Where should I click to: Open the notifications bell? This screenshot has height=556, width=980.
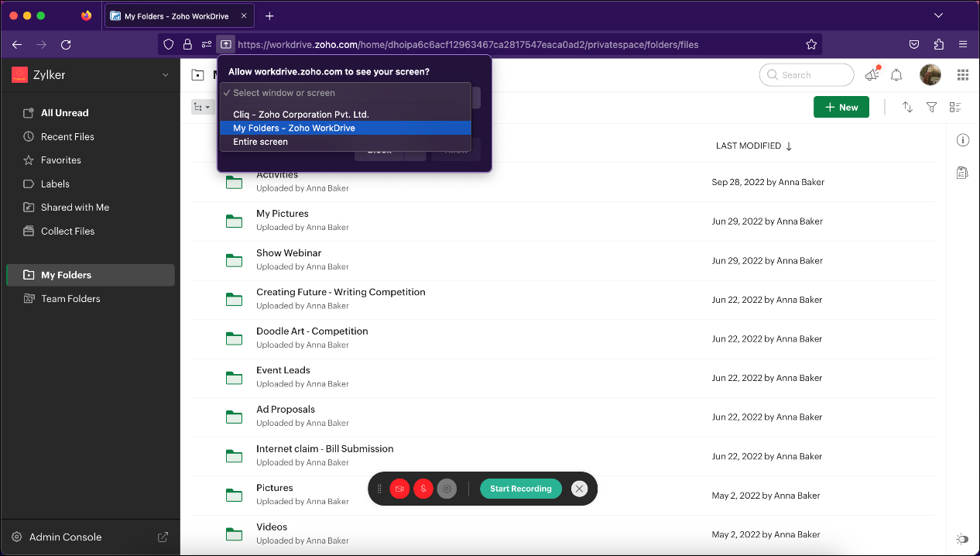pos(896,75)
